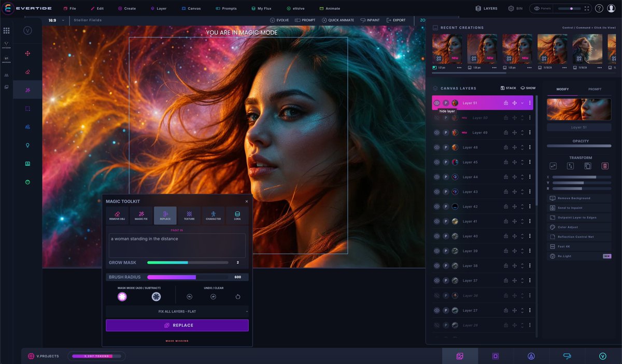Open the help question mark icon
Screen dimensions: 622x364
(x=599, y=8)
